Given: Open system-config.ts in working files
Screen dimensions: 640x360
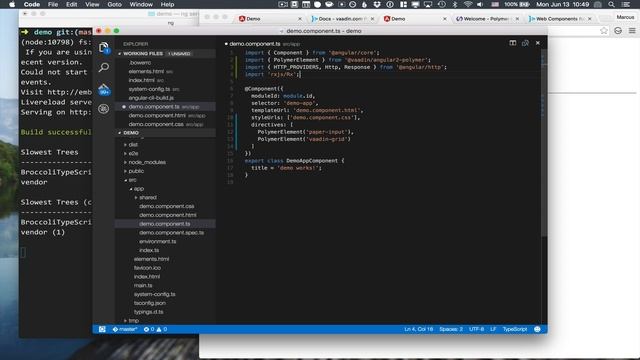Looking at the screenshot, I should (149, 89).
